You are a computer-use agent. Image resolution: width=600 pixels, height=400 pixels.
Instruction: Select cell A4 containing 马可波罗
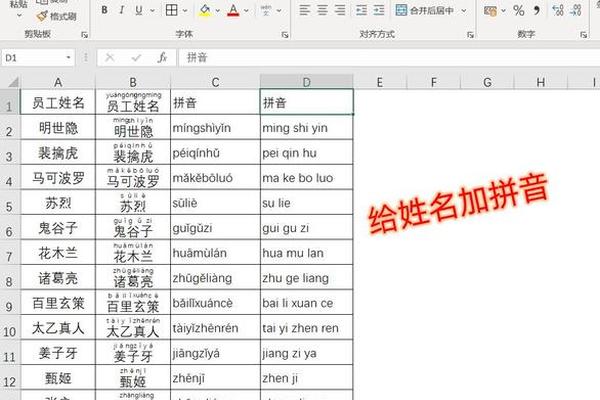(58, 178)
